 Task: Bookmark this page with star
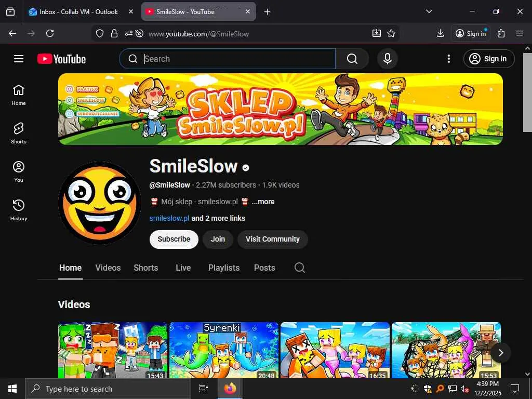(x=391, y=33)
